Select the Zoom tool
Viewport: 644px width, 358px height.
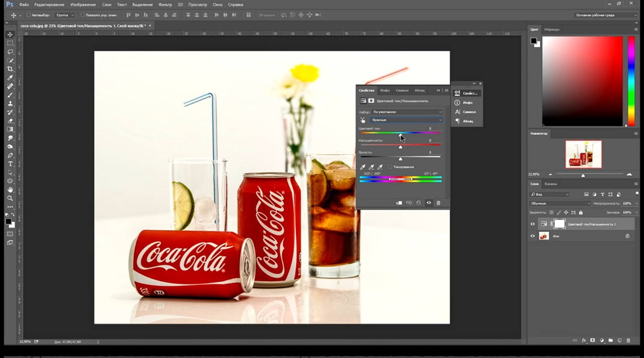click(10, 198)
